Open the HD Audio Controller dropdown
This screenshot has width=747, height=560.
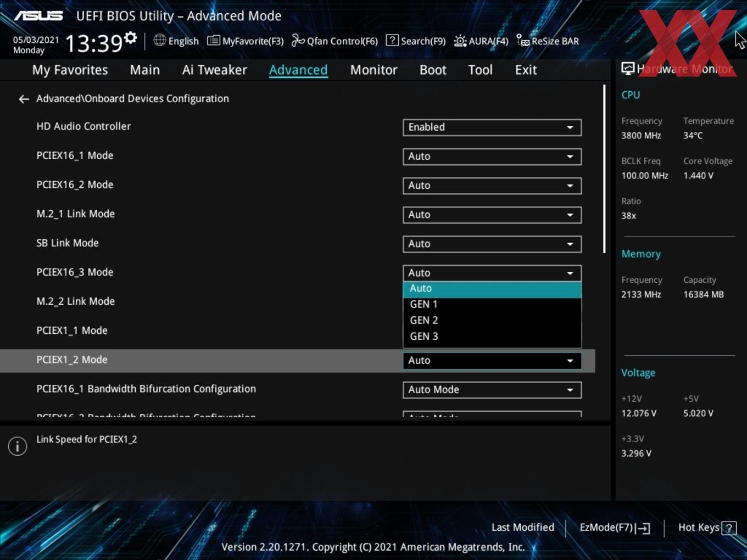point(492,127)
